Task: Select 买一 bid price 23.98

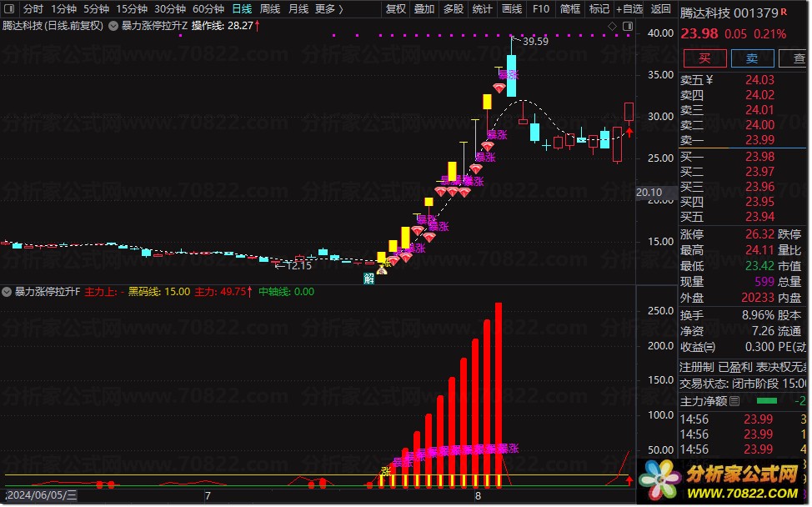Action: 759,157
